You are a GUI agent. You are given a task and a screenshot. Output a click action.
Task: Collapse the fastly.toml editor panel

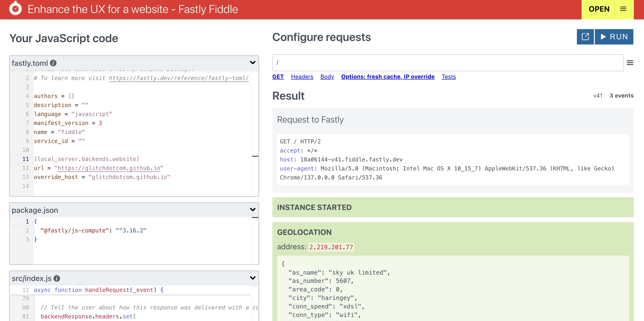pyautogui.click(x=252, y=62)
